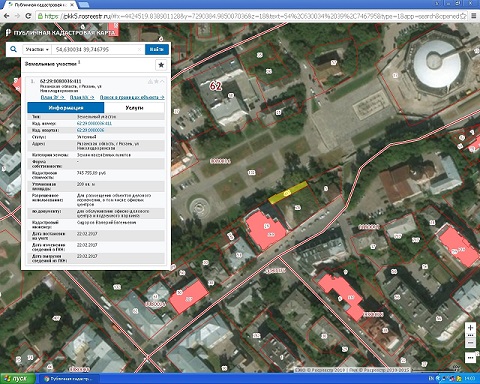The image size is (480, 384).
Task: Click the blue Найти button
Action: coord(157,49)
